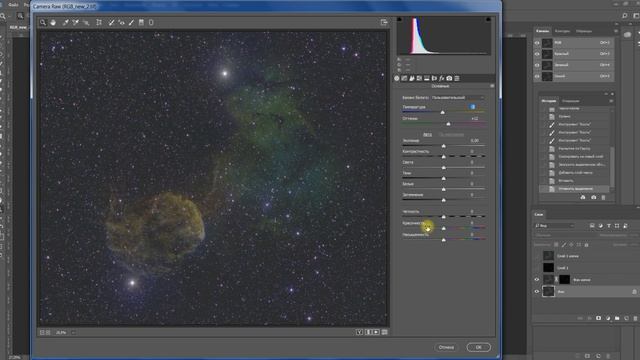Screen dimensions: 640x360
Task: Open the White Balance preset dropdown
Action: 458,98
